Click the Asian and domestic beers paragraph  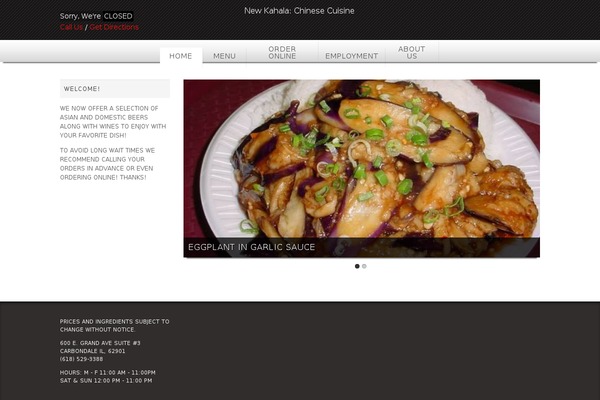point(113,122)
